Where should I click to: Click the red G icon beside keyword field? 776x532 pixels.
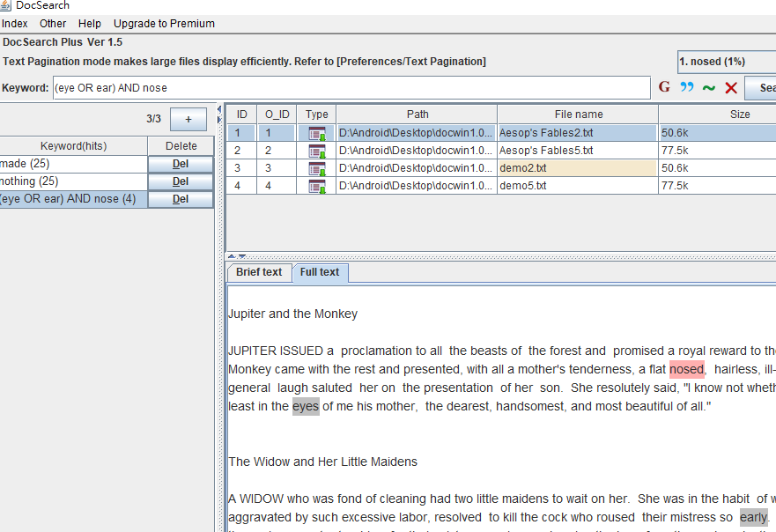[665, 87]
